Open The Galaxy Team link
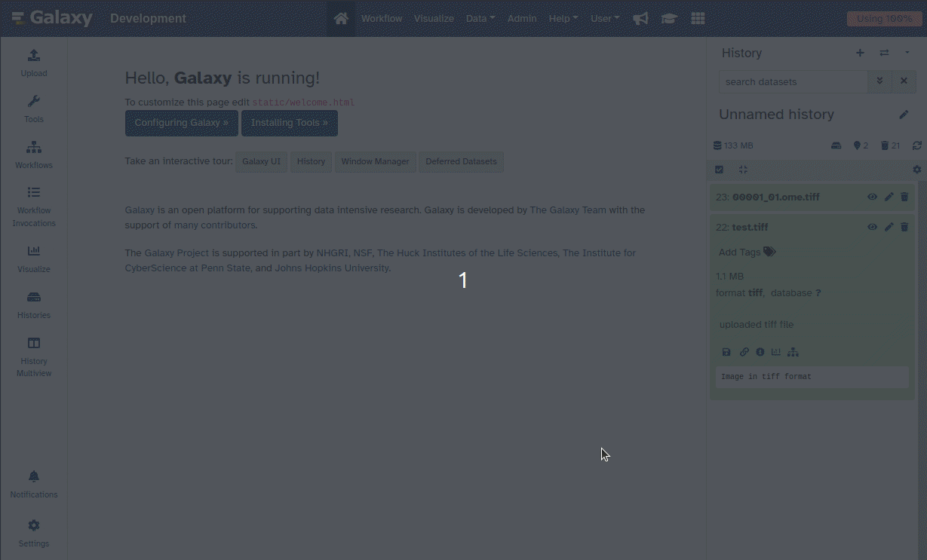This screenshot has height=560, width=927. tap(568, 210)
